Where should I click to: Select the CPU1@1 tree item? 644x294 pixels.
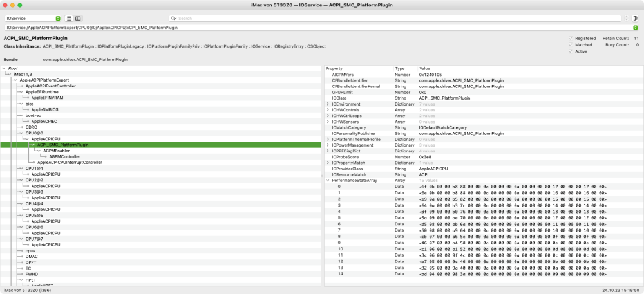(34, 169)
